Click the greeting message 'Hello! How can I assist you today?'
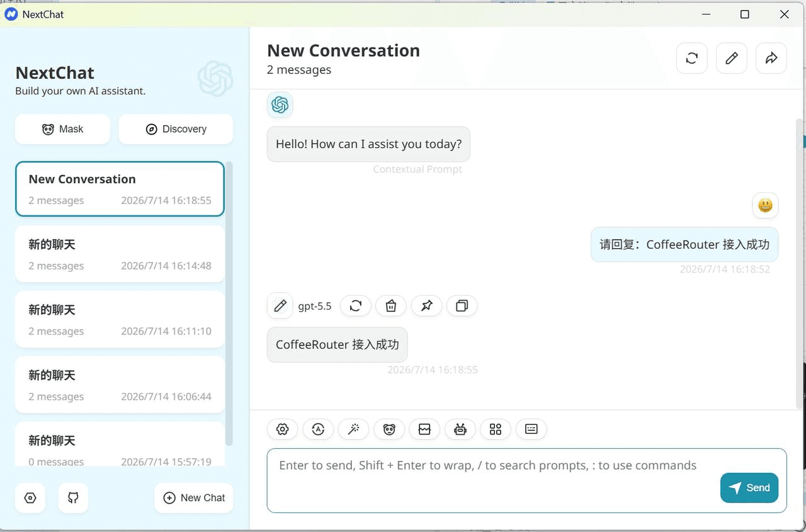Image resolution: width=806 pixels, height=532 pixels. pos(368,144)
